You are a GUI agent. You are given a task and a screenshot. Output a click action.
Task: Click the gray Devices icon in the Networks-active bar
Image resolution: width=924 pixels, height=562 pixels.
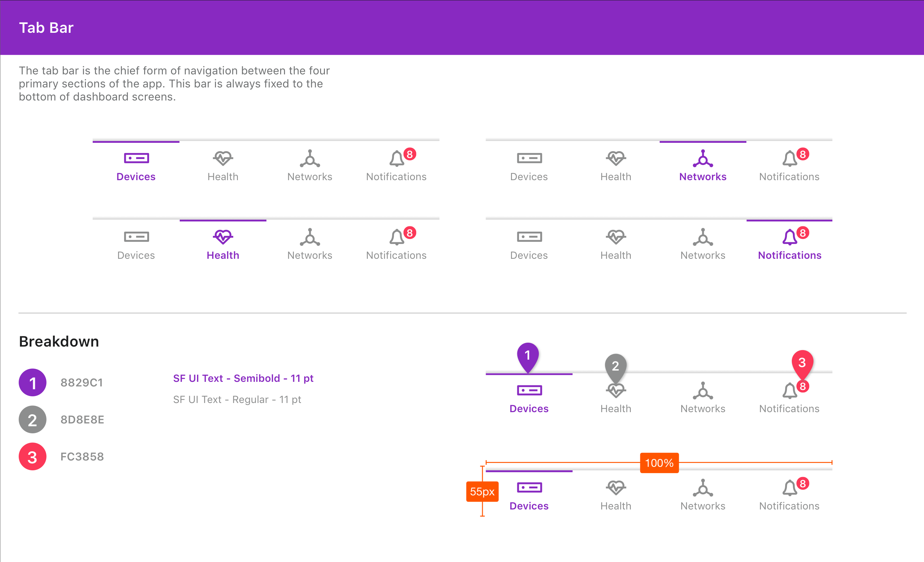click(x=530, y=158)
